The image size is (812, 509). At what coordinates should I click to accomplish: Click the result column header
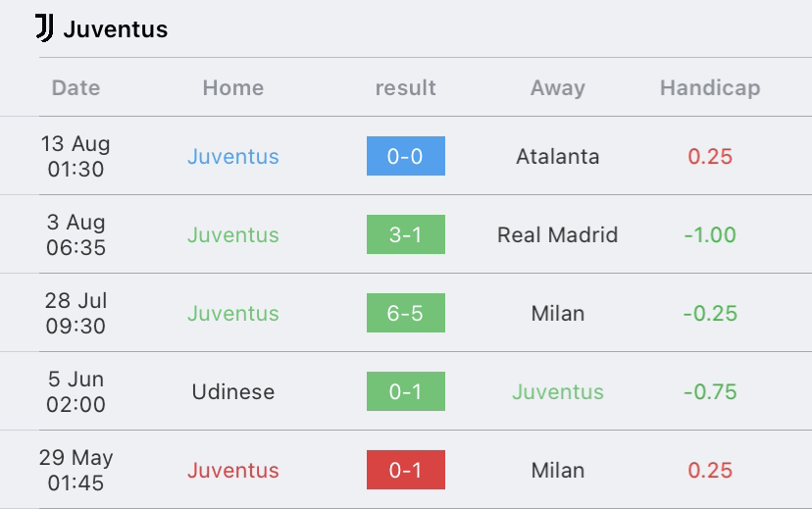[x=405, y=87]
